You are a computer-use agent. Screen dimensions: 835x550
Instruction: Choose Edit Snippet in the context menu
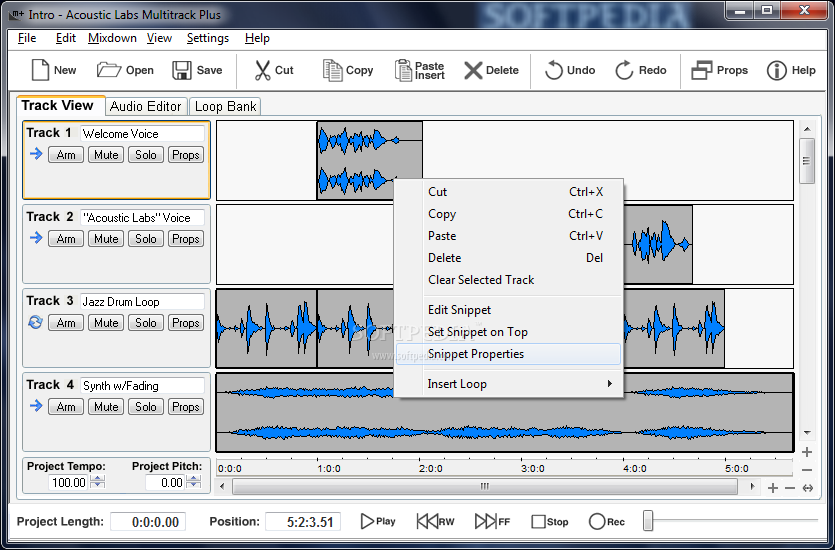pyautogui.click(x=508, y=310)
